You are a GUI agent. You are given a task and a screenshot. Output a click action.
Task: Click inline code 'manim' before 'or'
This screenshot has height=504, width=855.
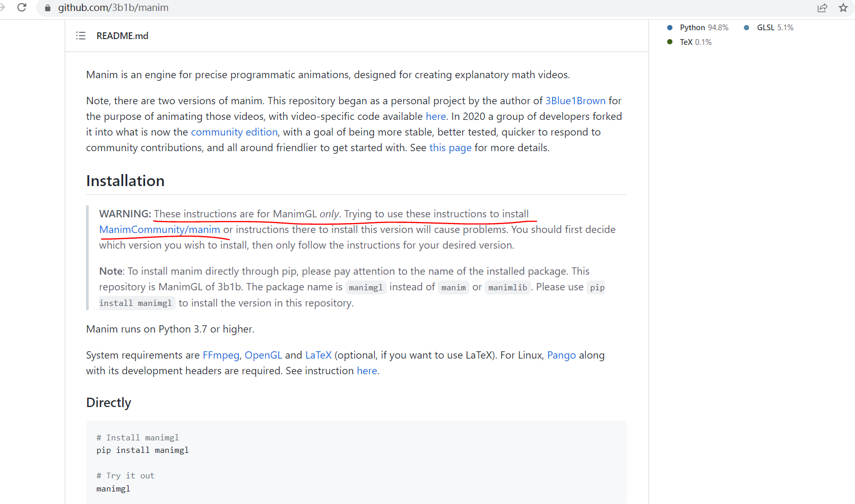point(453,288)
